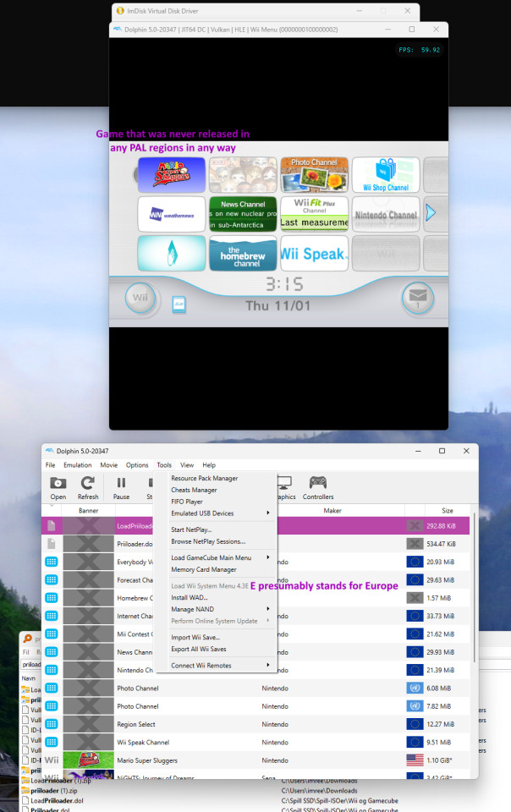Select Mario Super Sluggers in game list
Image resolution: width=511 pixels, height=812 pixels.
click(255, 760)
